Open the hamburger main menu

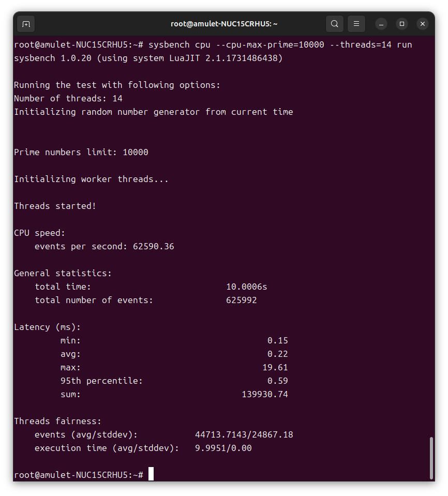pos(356,24)
